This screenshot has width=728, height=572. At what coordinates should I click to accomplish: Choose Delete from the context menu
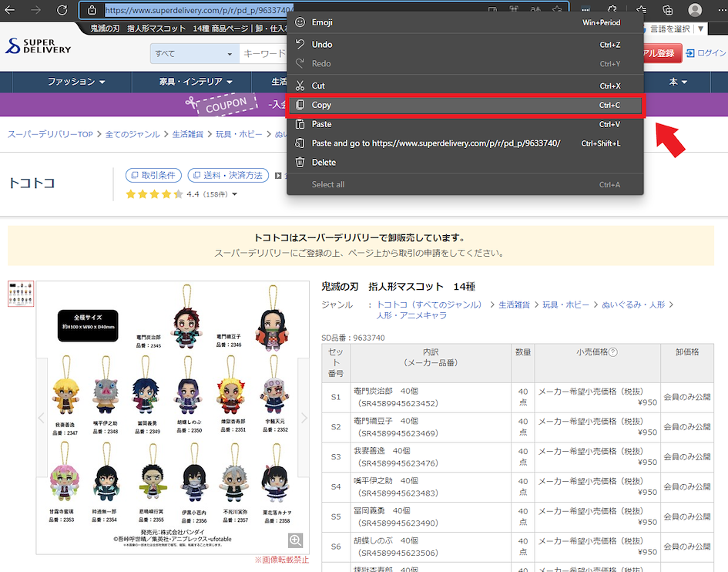pos(465,162)
